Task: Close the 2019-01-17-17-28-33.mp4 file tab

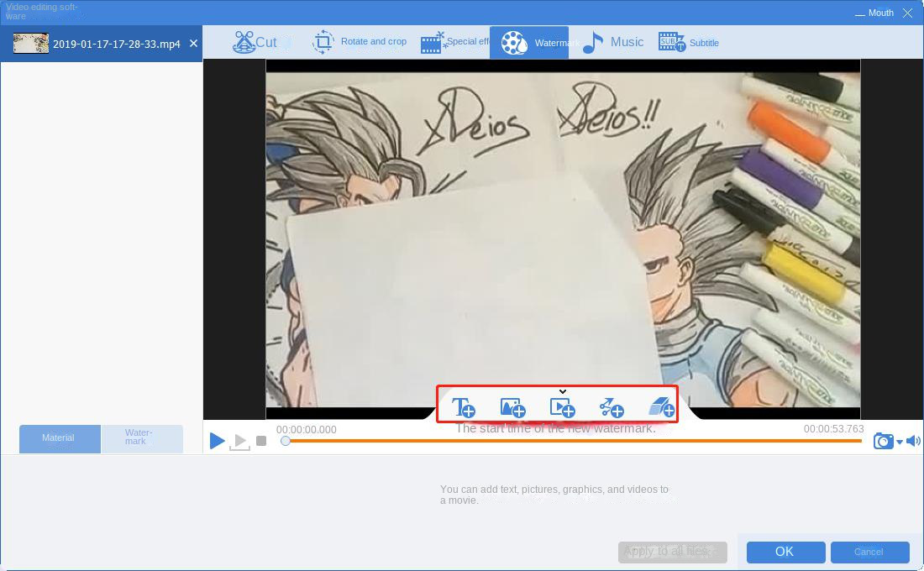Action: click(x=193, y=44)
